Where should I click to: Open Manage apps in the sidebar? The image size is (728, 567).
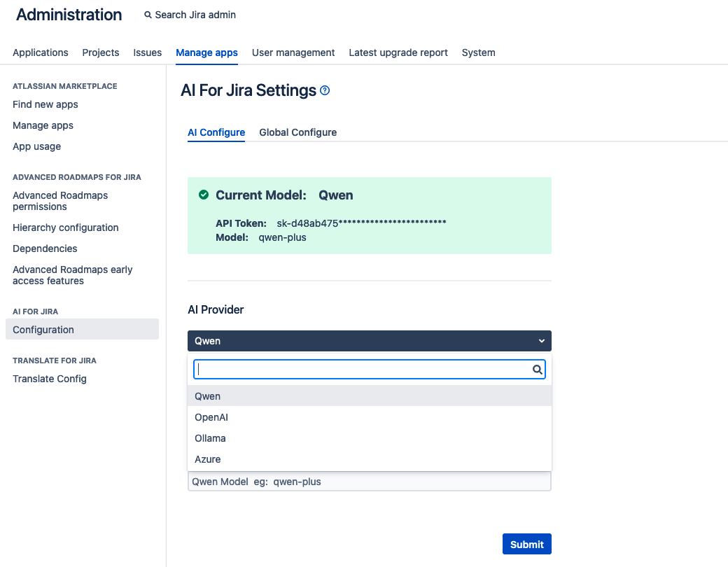pos(43,125)
